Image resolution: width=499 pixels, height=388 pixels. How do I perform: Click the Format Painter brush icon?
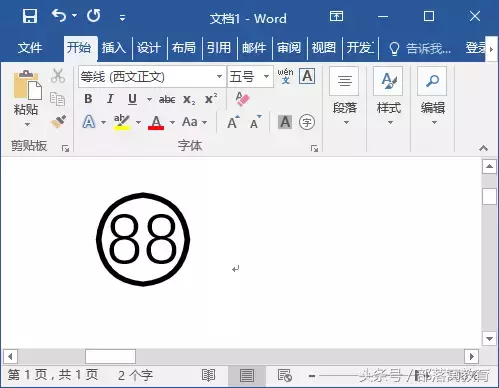point(58,122)
